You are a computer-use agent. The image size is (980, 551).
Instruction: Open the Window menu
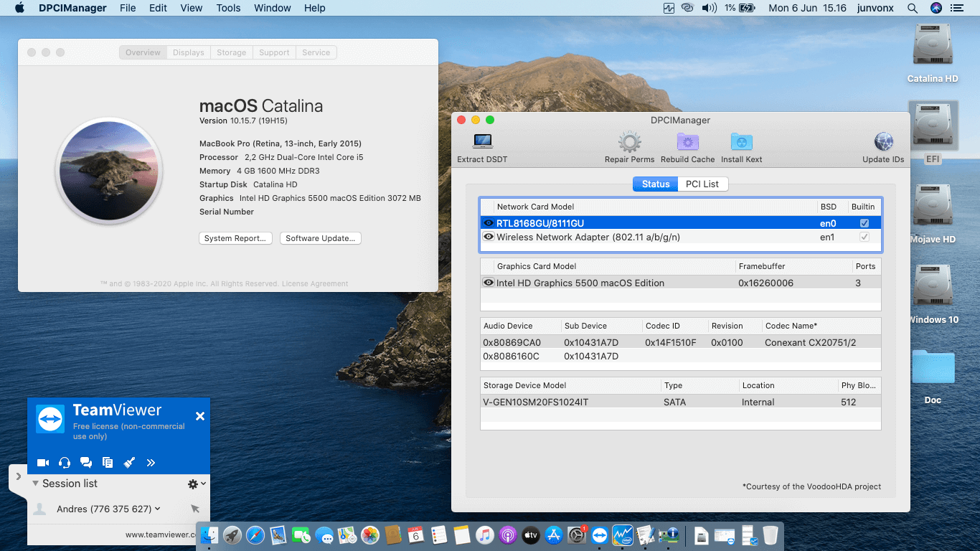coord(273,8)
